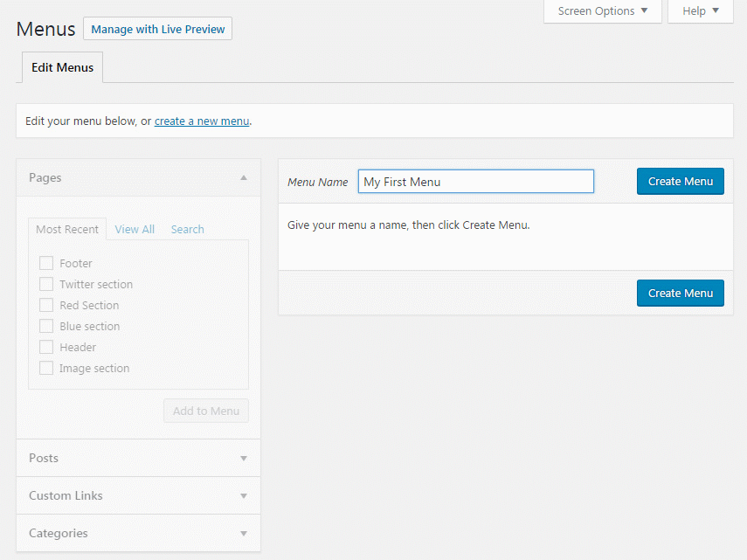Click Manage with Live Preview
The width and height of the screenshot is (747, 560).
157,28
